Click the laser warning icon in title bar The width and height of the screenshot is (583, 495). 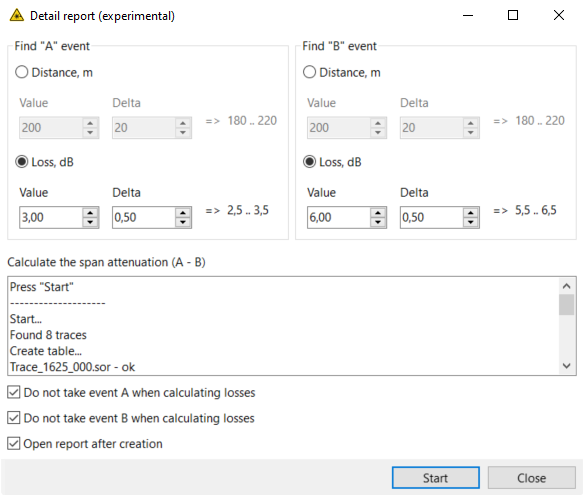(x=17, y=16)
